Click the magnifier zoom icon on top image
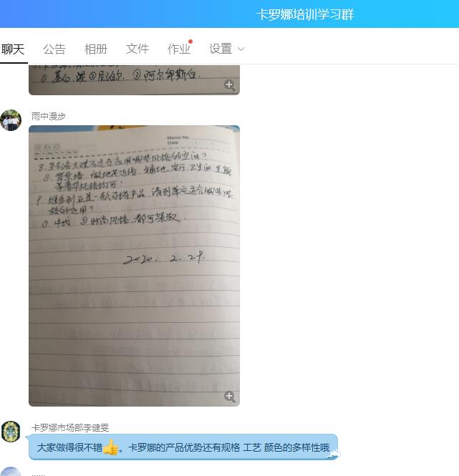This screenshot has width=459, height=476. tap(230, 85)
